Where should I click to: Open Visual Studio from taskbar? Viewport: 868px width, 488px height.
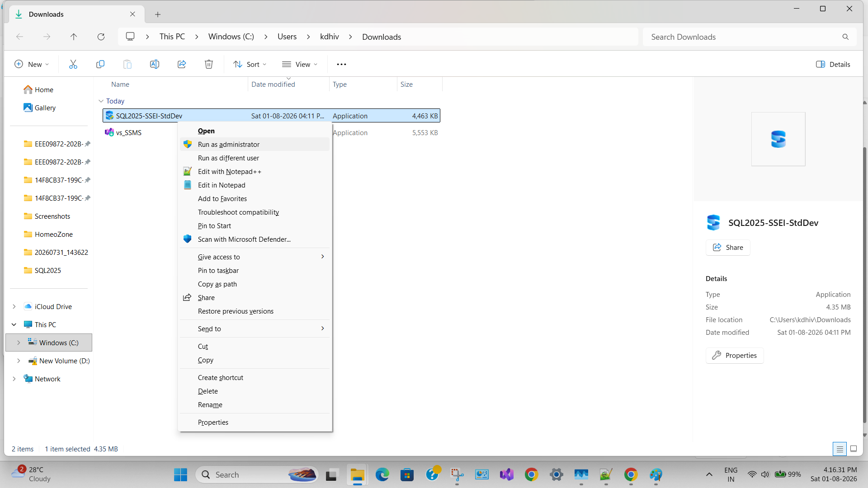(x=507, y=475)
